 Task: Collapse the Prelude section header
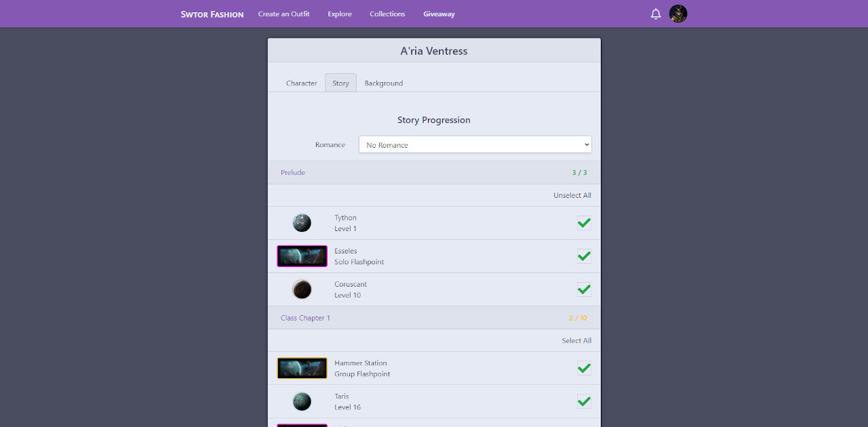[x=434, y=172]
